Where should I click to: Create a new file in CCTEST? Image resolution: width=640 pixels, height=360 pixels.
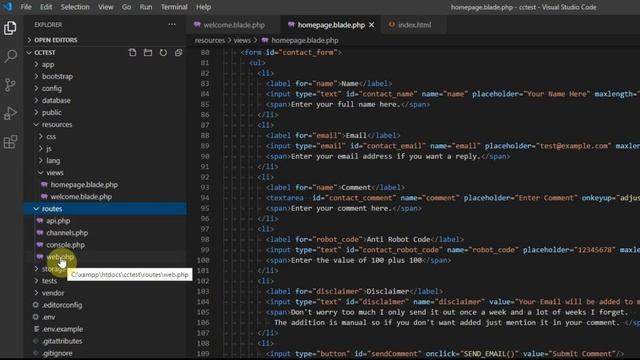(x=132, y=53)
